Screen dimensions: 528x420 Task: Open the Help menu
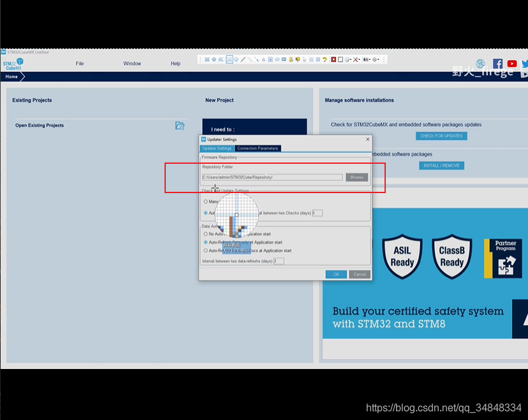(175, 64)
